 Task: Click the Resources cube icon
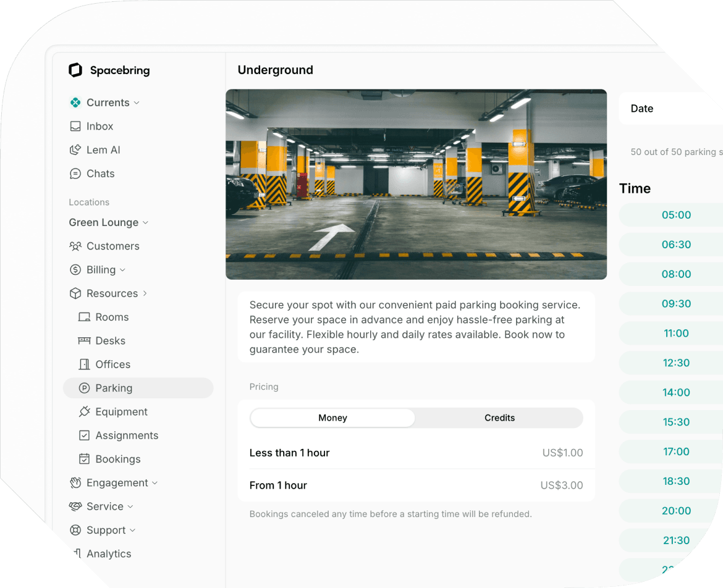pos(75,293)
